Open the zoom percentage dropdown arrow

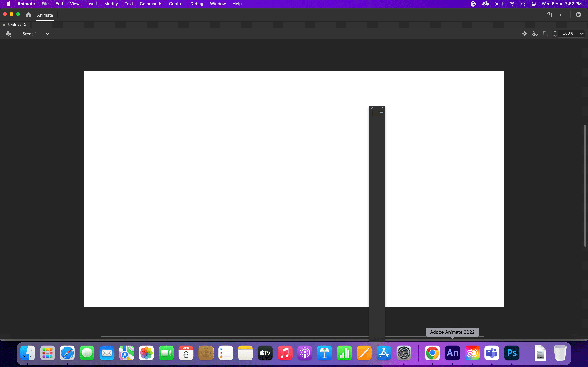(x=582, y=34)
